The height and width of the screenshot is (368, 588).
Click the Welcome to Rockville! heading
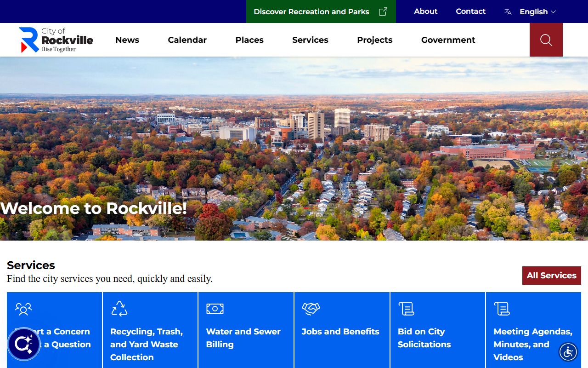94,208
